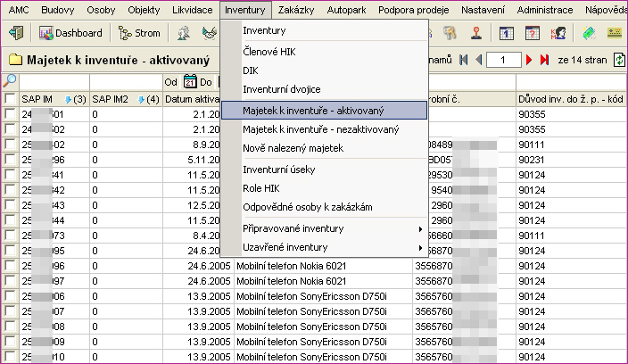Viewport: 628px width, 364px height.
Task: Tick the select-all checkbox in table header
Action: coord(9,98)
